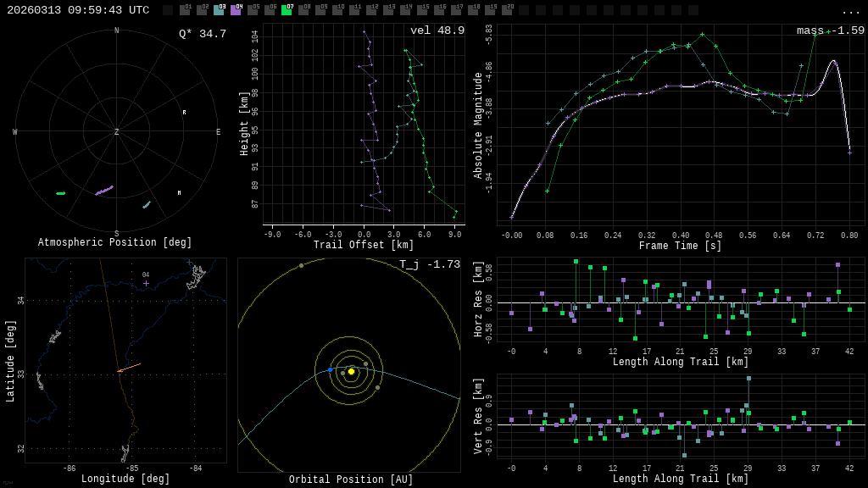Click the T_j -1.73 Tisserand label
Screen dimensions: 868x488
coord(430,264)
